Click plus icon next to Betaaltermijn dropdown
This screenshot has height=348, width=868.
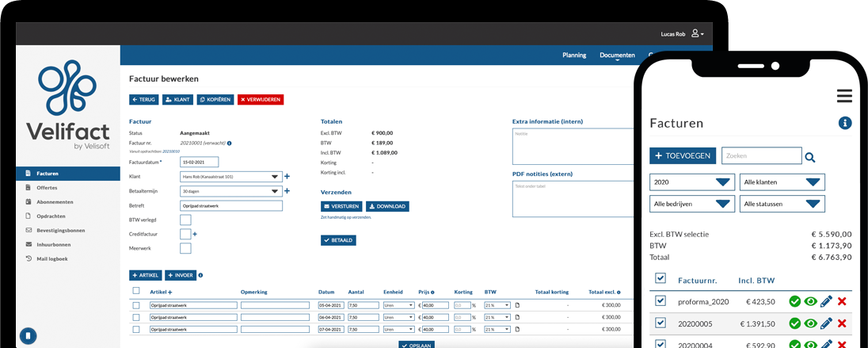click(287, 191)
